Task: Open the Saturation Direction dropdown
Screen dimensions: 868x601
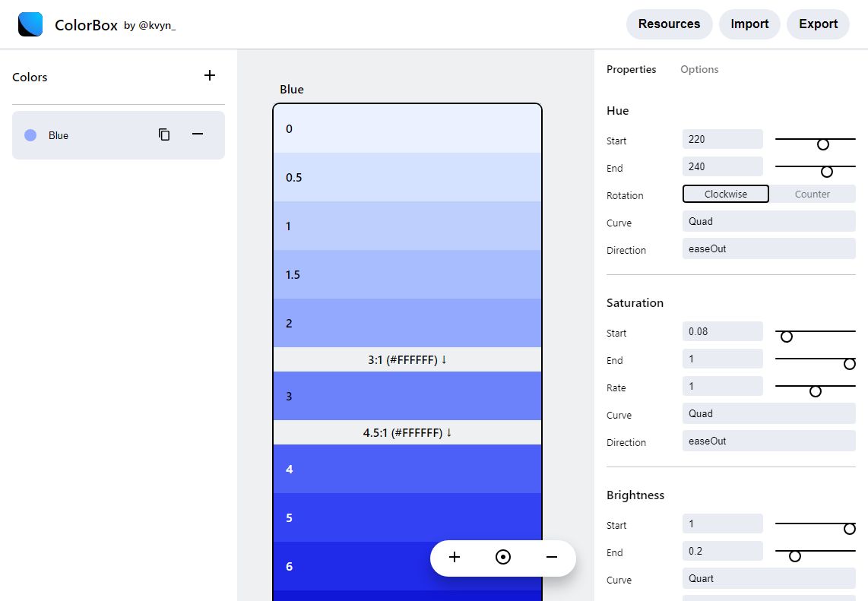Action: point(769,441)
